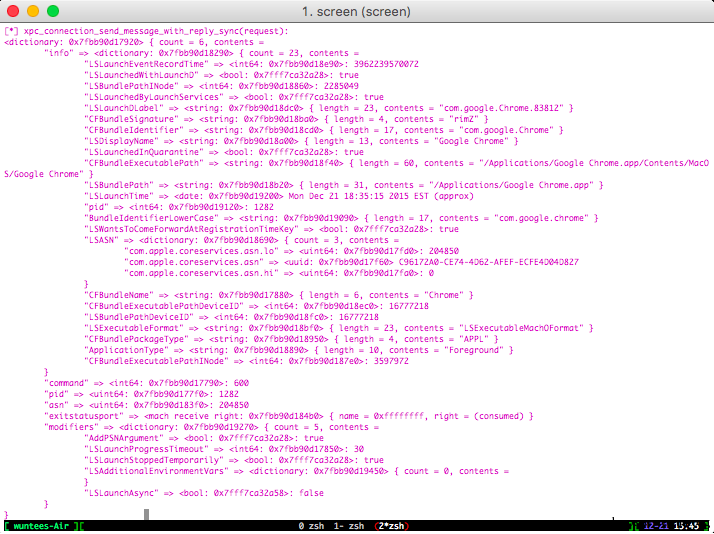Click the "LSLaunchAsync" false value

point(311,493)
